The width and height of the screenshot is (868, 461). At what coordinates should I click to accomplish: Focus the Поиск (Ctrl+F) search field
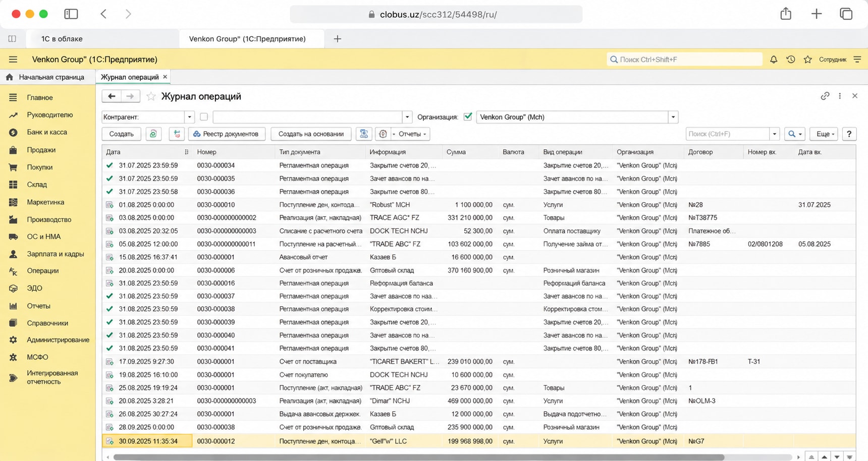pos(727,134)
